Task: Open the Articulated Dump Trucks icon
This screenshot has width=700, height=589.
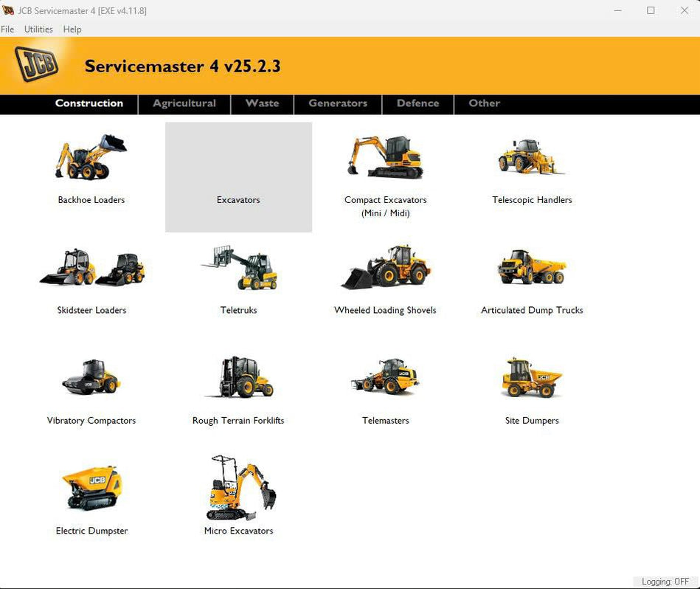Action: tap(532, 269)
